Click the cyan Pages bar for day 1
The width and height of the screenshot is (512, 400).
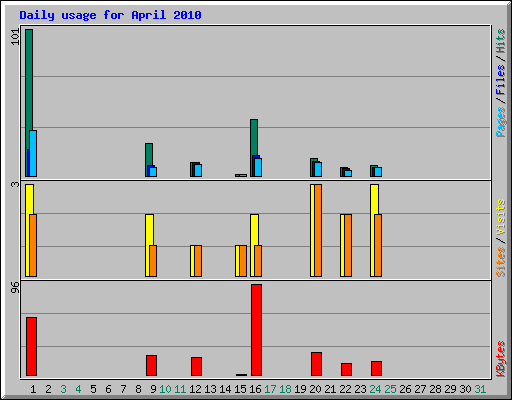33,153
